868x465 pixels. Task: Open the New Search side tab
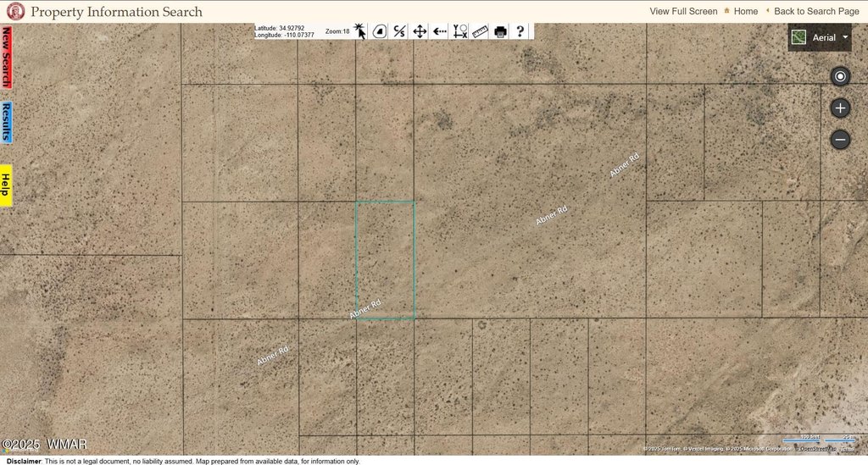(x=6, y=57)
